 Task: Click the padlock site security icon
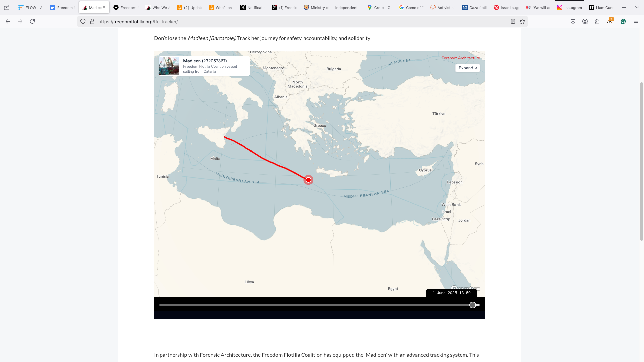92,21
